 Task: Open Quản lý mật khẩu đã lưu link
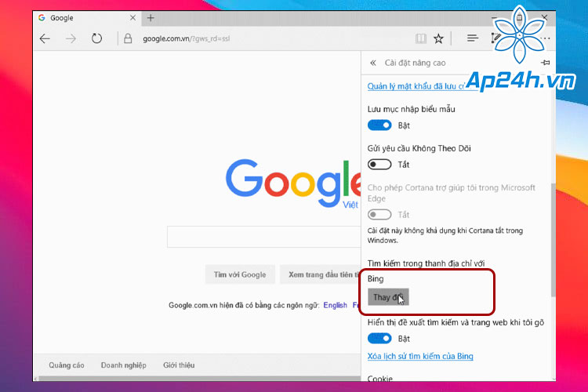click(x=416, y=86)
